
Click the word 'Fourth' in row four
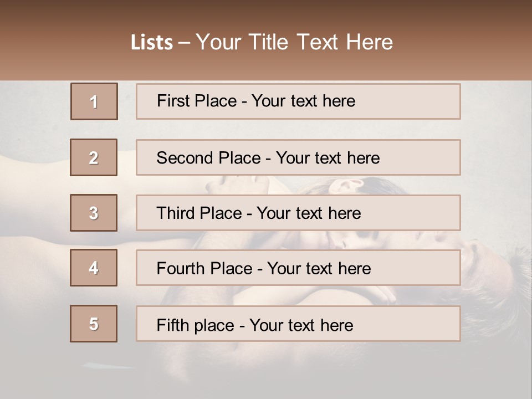click(177, 269)
